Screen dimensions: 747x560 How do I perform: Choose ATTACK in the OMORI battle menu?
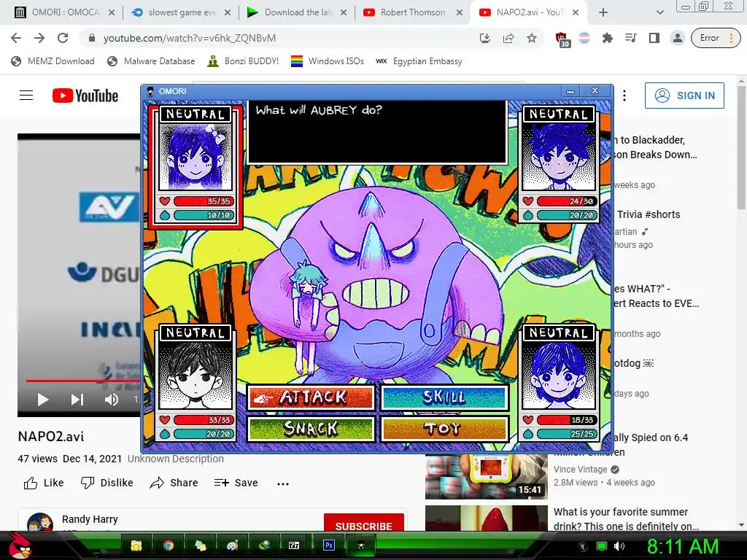point(311,397)
